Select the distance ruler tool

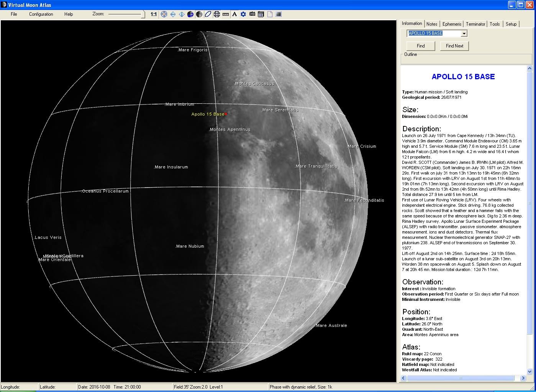coord(226,14)
